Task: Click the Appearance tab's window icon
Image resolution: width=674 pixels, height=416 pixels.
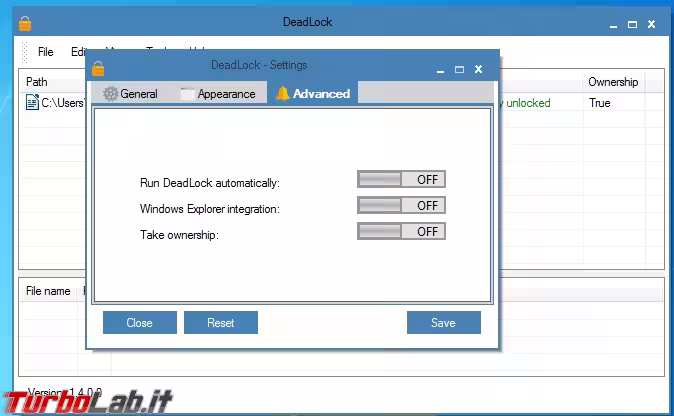Action: [x=186, y=94]
